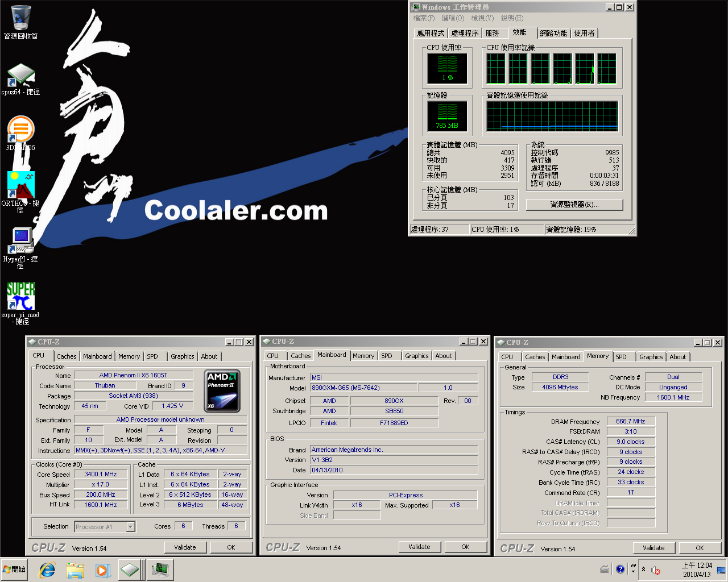This screenshot has height=582, width=728.
Task: Launch the ORTHOS desktop shortcut
Action: (x=20, y=192)
